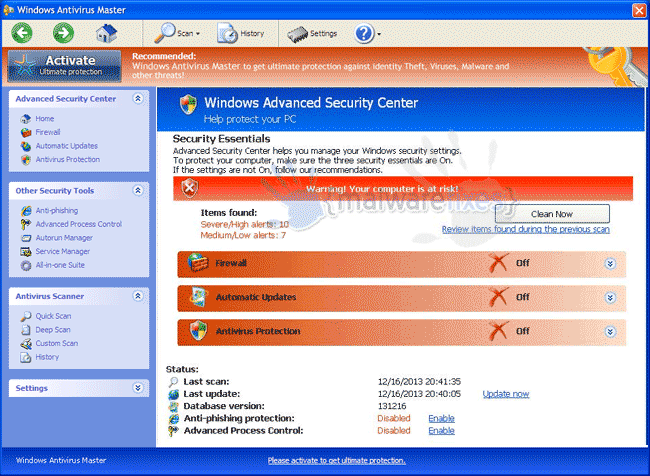Start a Quick Scan from sidebar
The height and width of the screenshot is (476, 650).
pyautogui.click(x=53, y=316)
